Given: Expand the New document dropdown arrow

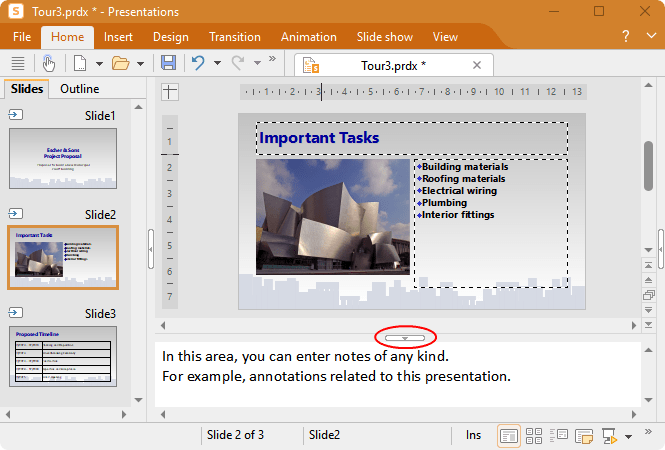Looking at the screenshot, I should pos(99,64).
